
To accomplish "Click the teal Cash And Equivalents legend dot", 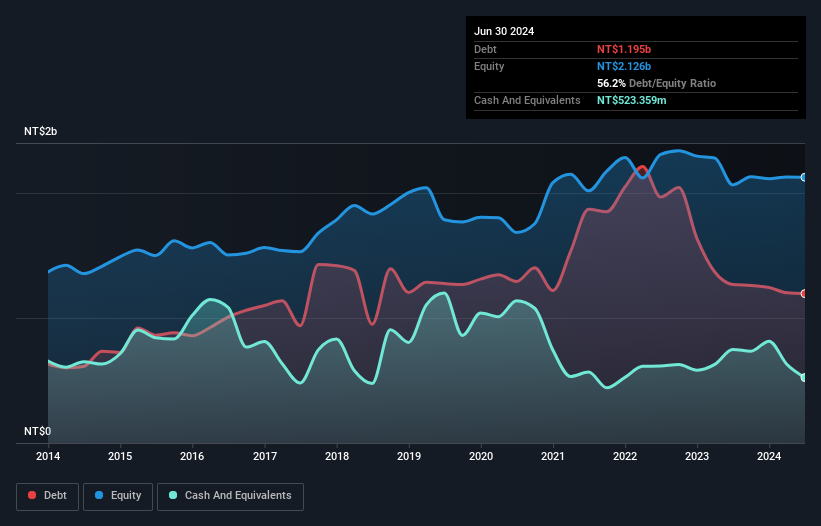I will 173,495.
